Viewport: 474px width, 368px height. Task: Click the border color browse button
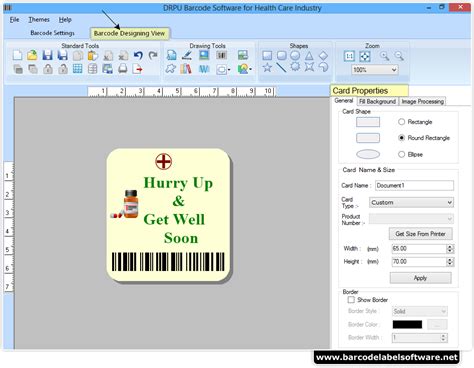tap(437, 324)
